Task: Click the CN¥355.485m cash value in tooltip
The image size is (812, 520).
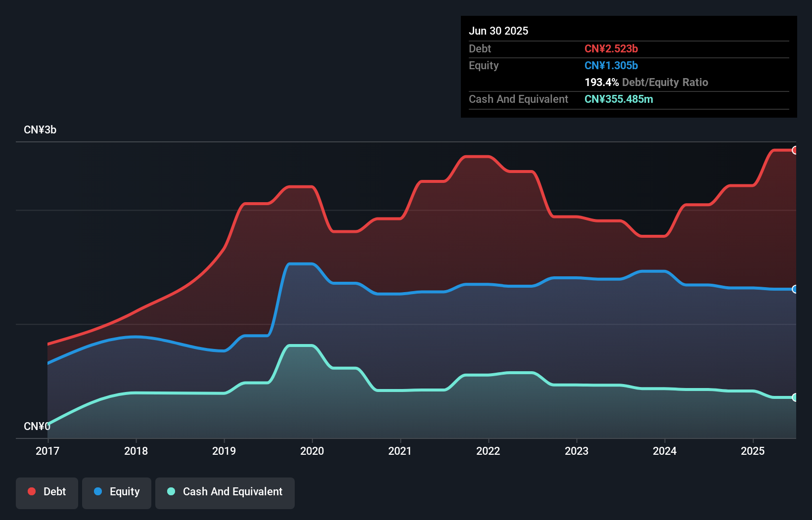Action: [619, 99]
